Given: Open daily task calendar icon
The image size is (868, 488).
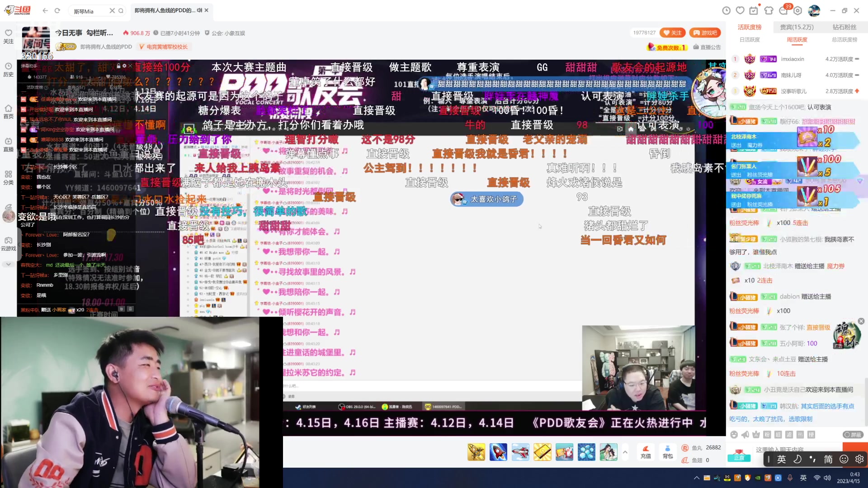Looking at the screenshot, I should click(754, 10).
